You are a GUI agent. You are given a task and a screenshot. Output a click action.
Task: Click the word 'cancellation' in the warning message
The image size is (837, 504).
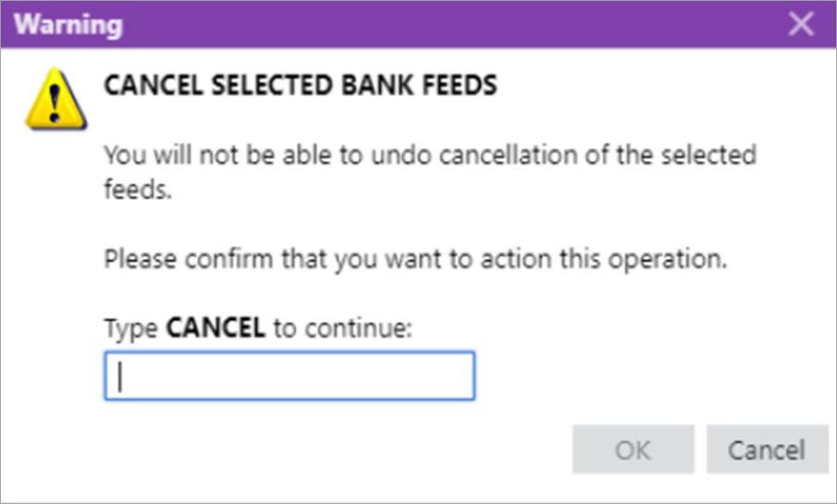(x=508, y=155)
